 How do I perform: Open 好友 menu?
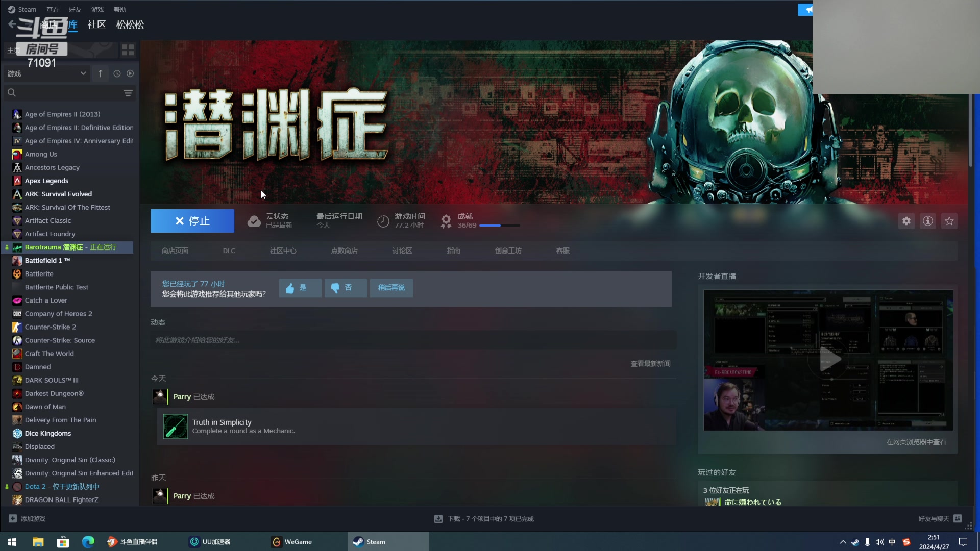(75, 9)
